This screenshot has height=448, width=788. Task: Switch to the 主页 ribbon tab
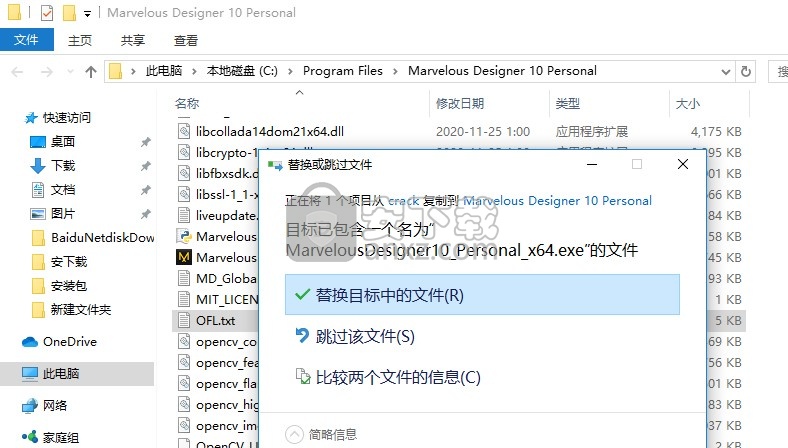(80, 40)
